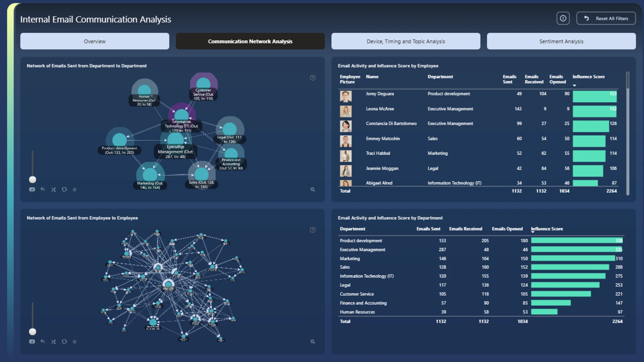Open the info icon beside Reset All Filters

click(x=563, y=18)
